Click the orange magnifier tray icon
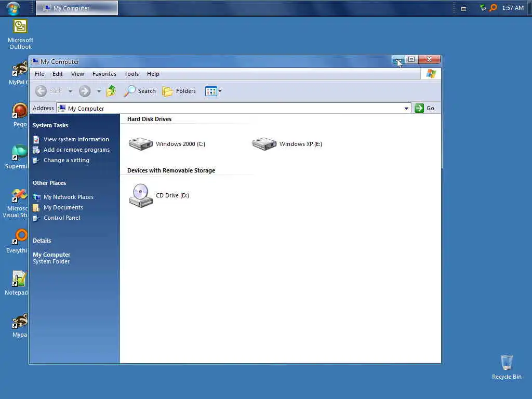532x399 pixels. pyautogui.click(x=493, y=7)
